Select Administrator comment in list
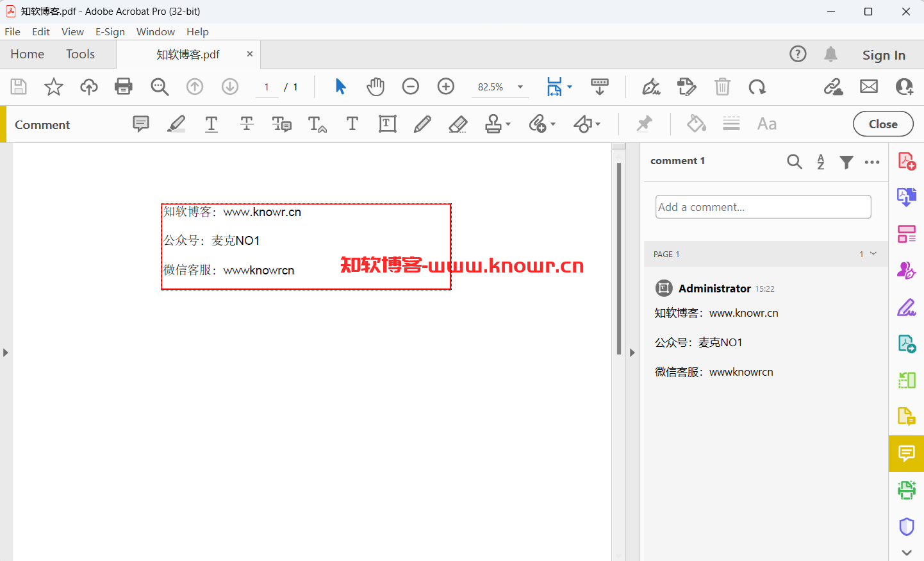 click(x=766, y=330)
